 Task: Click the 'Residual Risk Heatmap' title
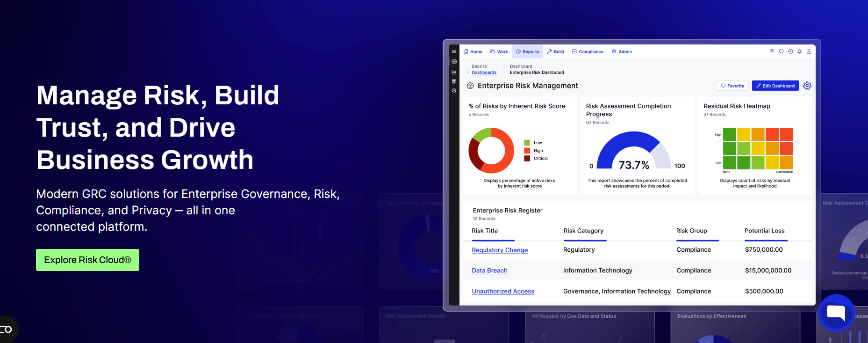coord(737,106)
